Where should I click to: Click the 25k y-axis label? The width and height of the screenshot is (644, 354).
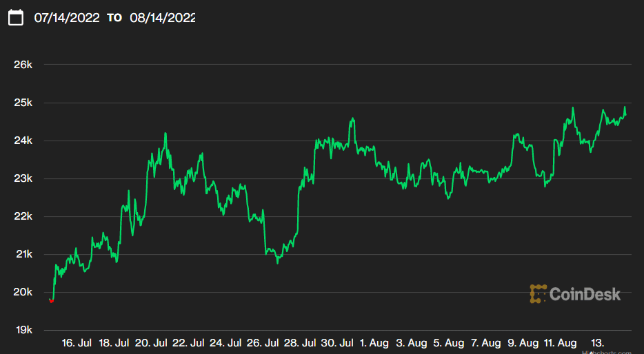tap(23, 103)
